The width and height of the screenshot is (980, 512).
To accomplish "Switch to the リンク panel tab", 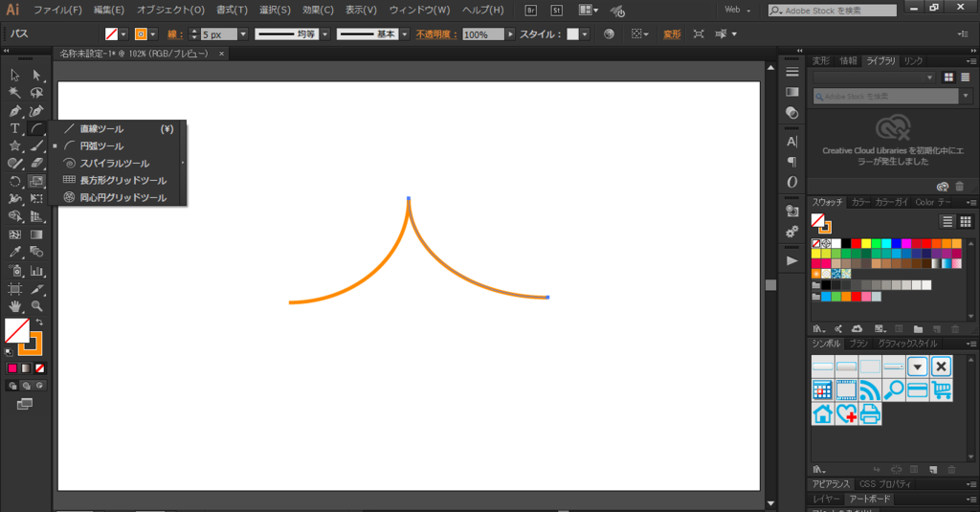I will coord(913,60).
